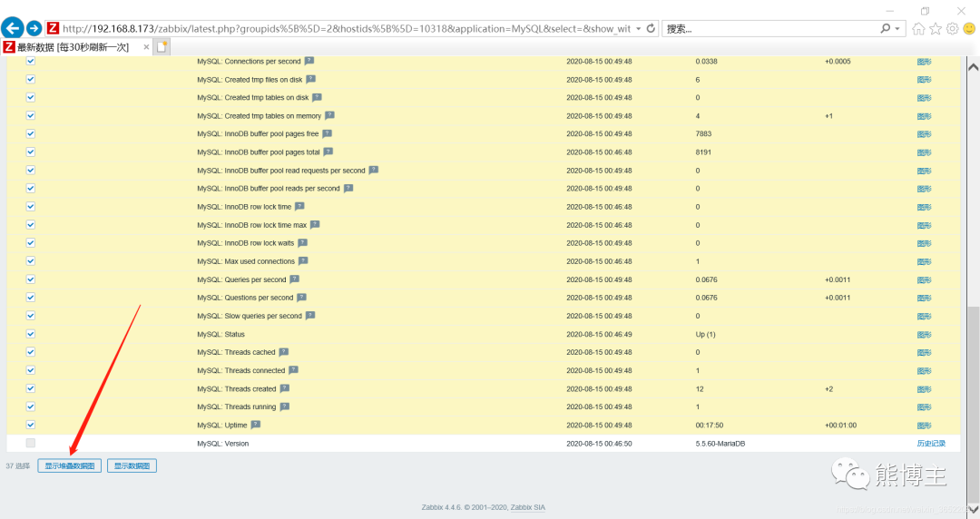Show help for Threads running
The height and width of the screenshot is (519, 980).
[x=285, y=406]
